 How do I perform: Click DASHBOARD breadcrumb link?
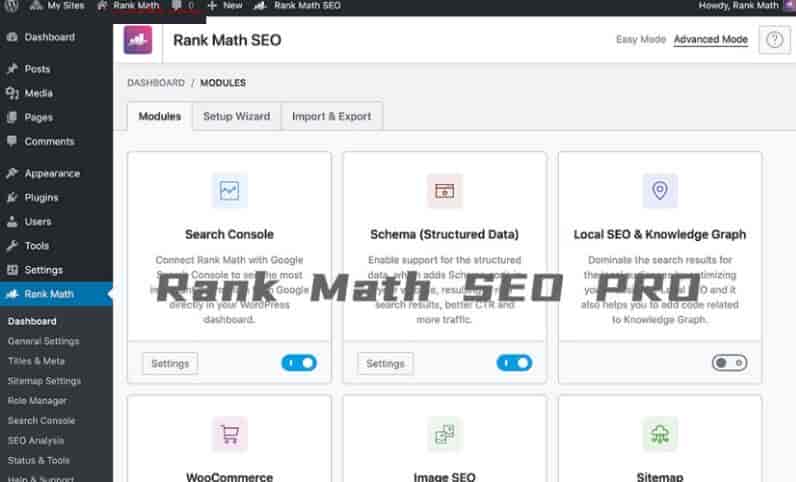(156, 83)
